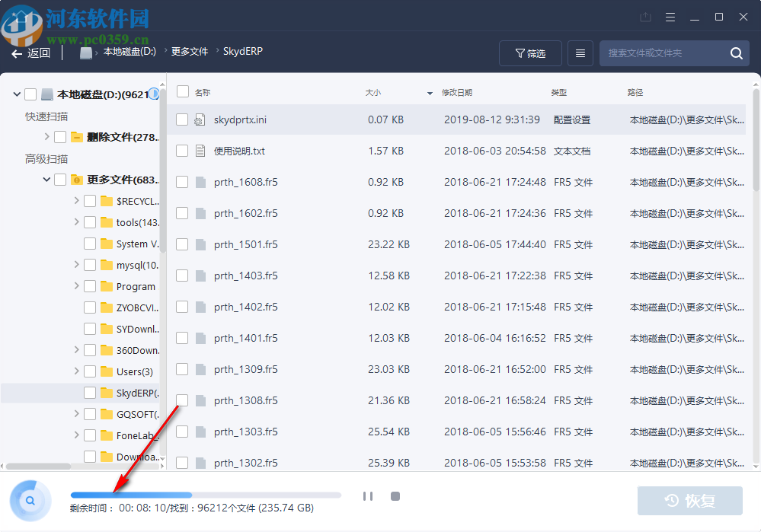Viewport: 761px width, 532px height.
Task: Click the share/export icon in title bar
Action: tap(644, 16)
